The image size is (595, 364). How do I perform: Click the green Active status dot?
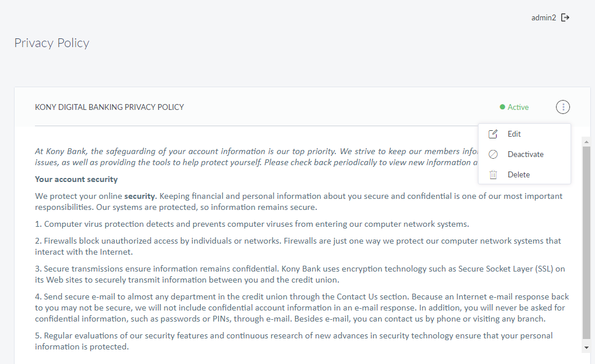click(x=502, y=107)
